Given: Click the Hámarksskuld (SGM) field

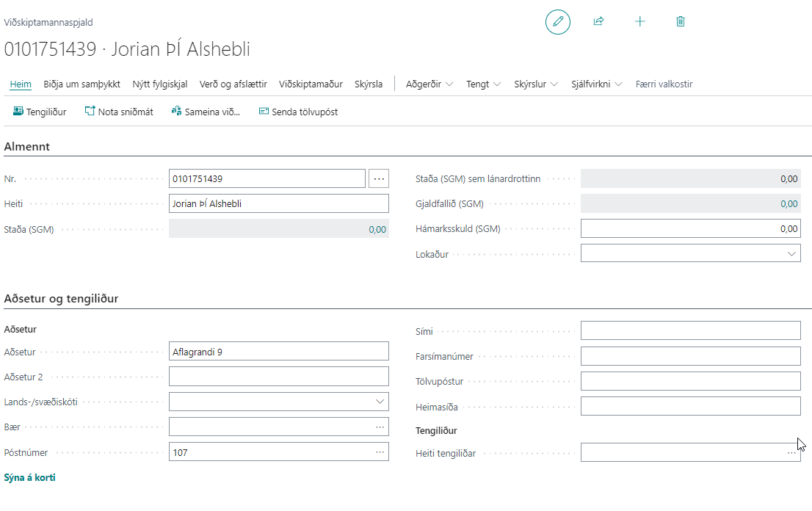Looking at the screenshot, I should [690, 228].
